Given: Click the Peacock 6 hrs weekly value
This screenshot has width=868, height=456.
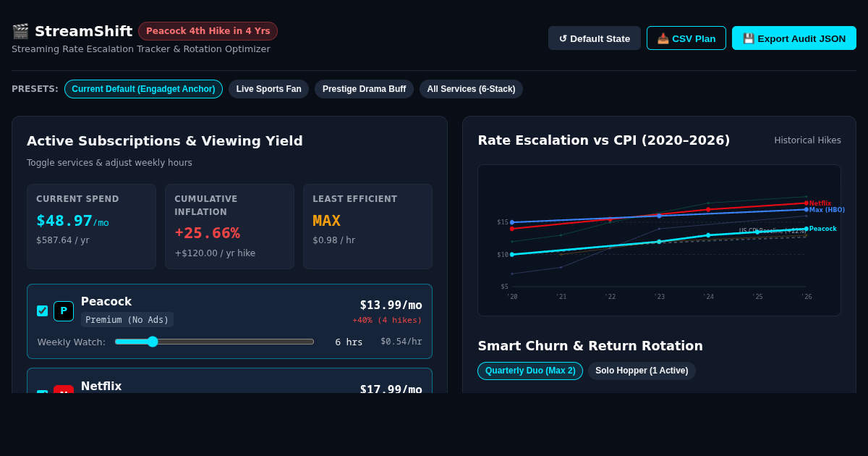Looking at the screenshot, I should click(x=349, y=342).
